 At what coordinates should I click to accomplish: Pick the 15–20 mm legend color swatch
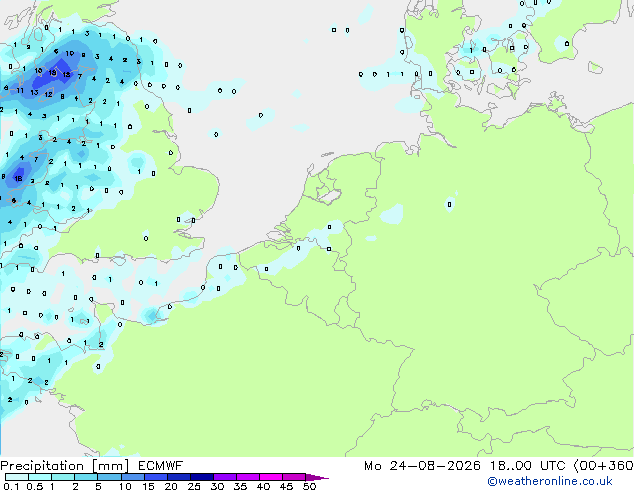156,477
